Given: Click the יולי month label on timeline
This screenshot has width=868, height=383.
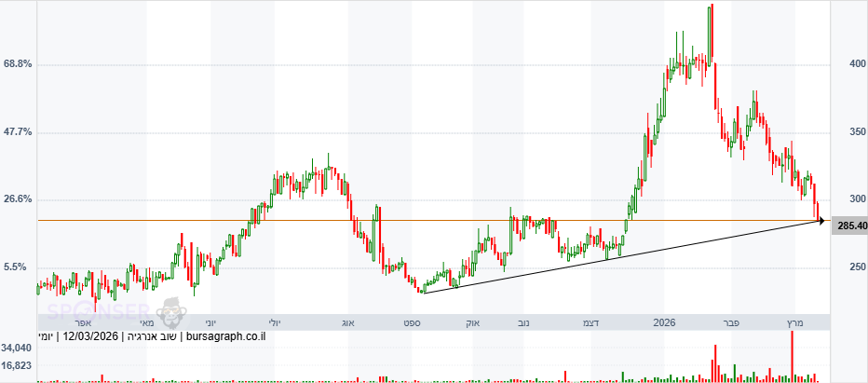Looking at the screenshot, I should coord(275,322).
